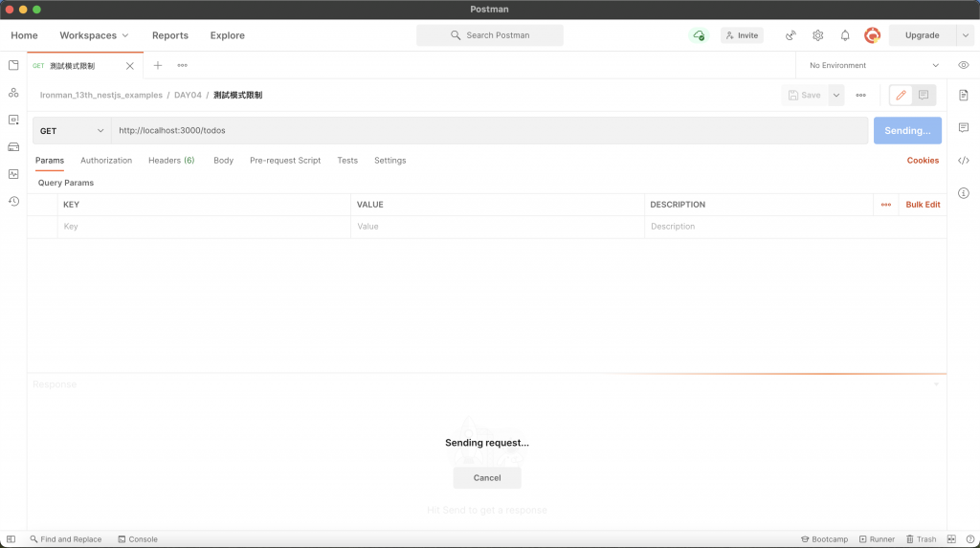Open the comments icon in right sidebar
This screenshot has height=548, width=980.
point(963,127)
